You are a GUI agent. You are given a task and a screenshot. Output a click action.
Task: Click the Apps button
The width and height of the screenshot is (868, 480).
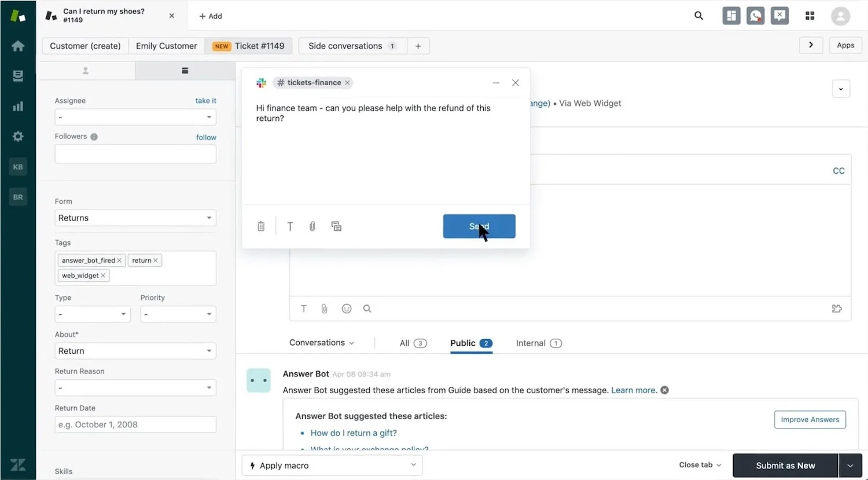coord(845,45)
